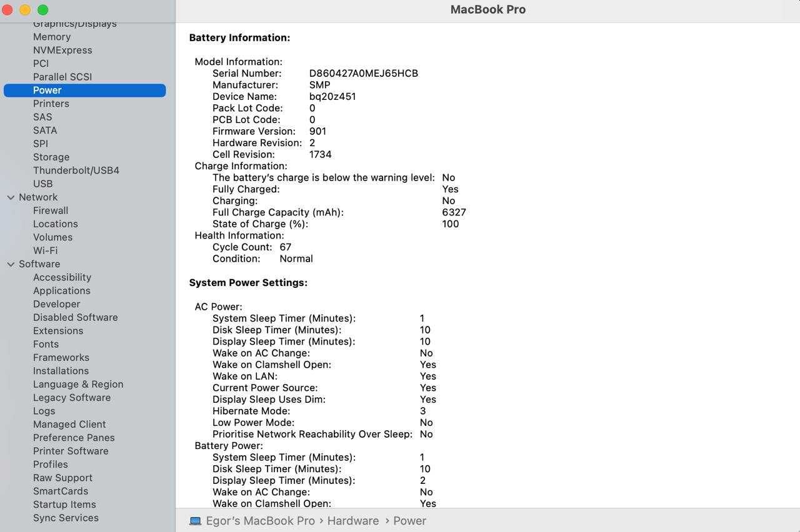Select Developer in the sidebar
The image size is (800, 532).
(x=57, y=304)
